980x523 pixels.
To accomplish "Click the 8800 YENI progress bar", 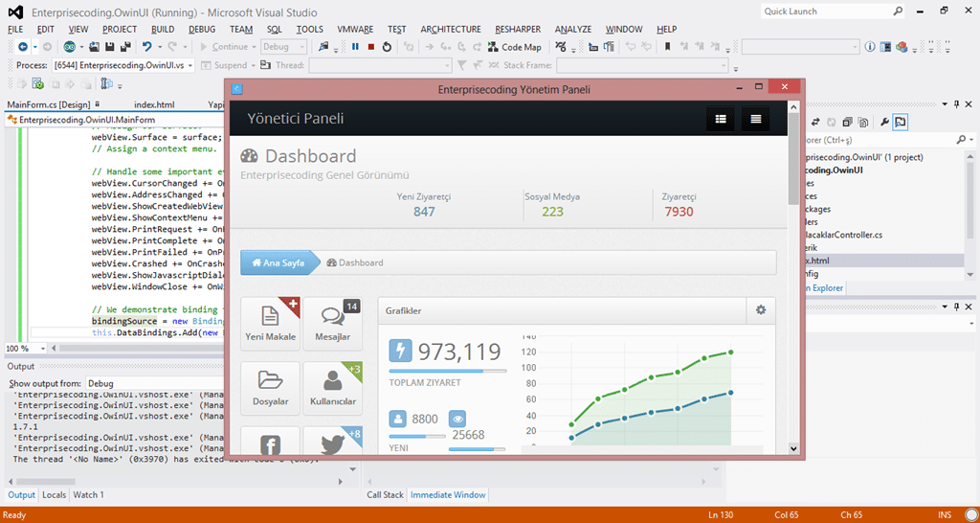I will [417, 436].
